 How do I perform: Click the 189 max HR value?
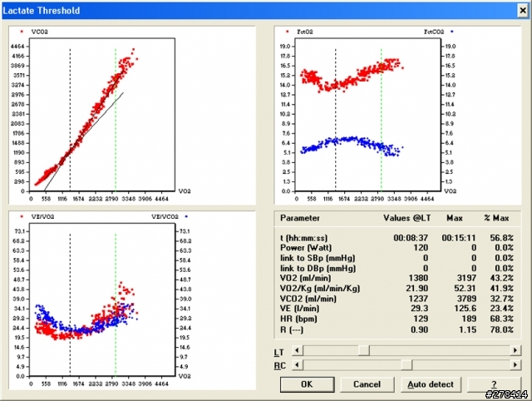[469, 319]
